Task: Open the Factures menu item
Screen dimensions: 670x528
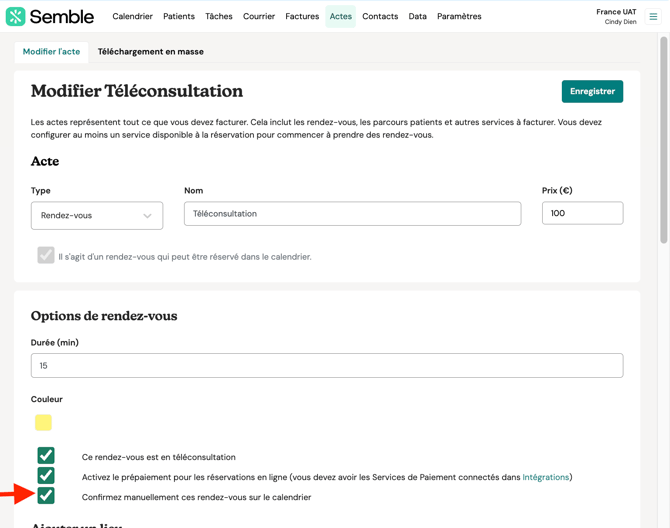Action: (302, 16)
